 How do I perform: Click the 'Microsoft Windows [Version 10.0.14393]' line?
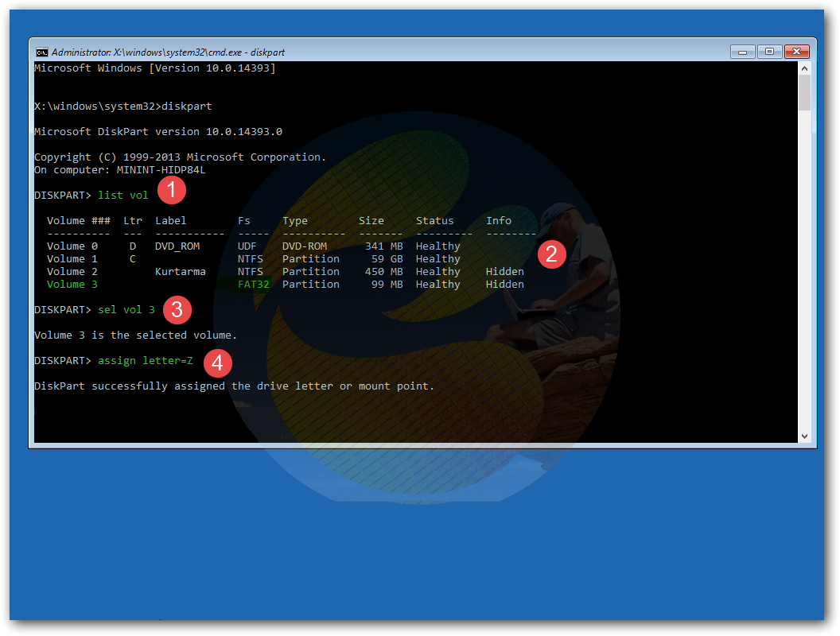point(155,68)
